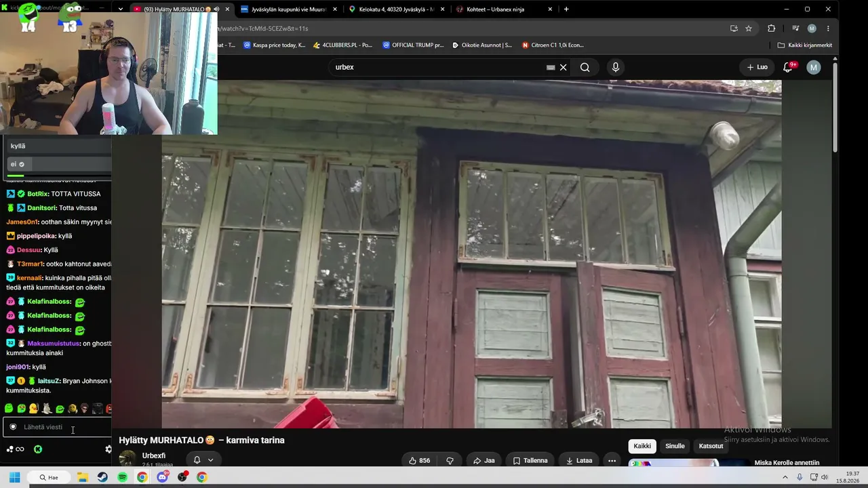Open chat settings gear icon

point(108,449)
